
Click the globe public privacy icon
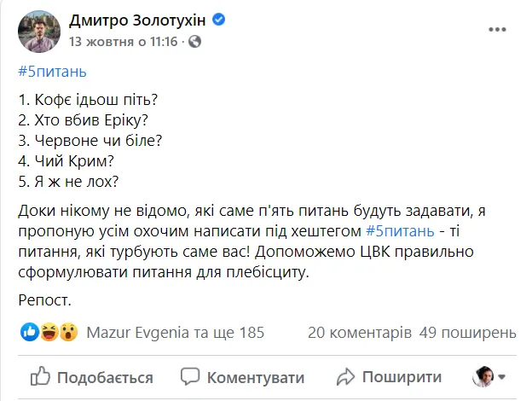pyautogui.click(x=194, y=41)
